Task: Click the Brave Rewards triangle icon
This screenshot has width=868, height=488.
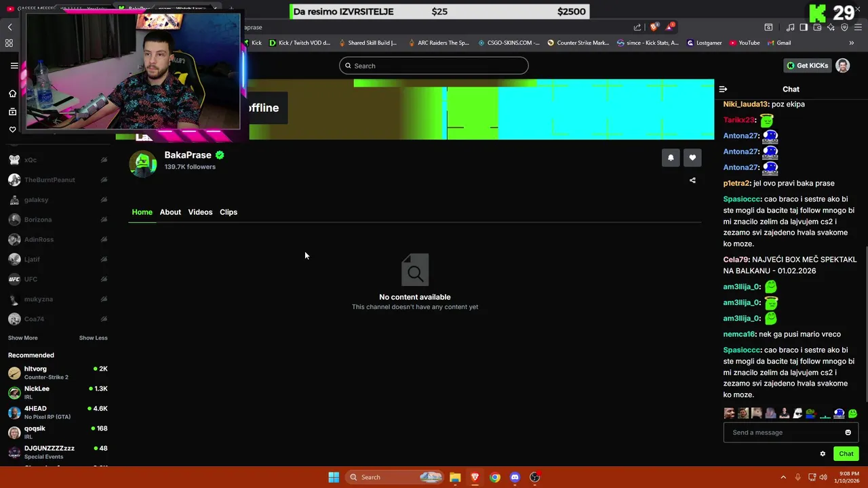Action: (670, 27)
